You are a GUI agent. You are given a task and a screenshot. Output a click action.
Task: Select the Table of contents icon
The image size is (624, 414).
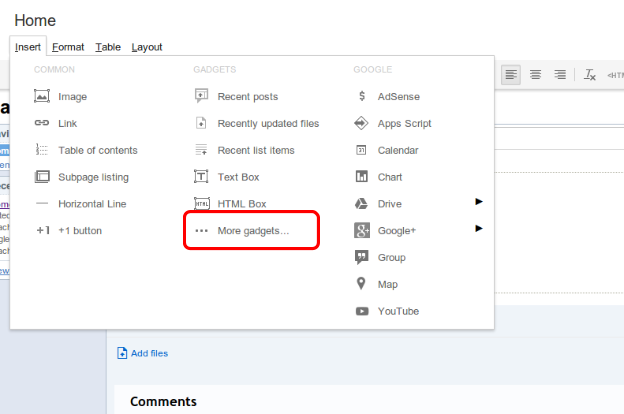pos(42,151)
